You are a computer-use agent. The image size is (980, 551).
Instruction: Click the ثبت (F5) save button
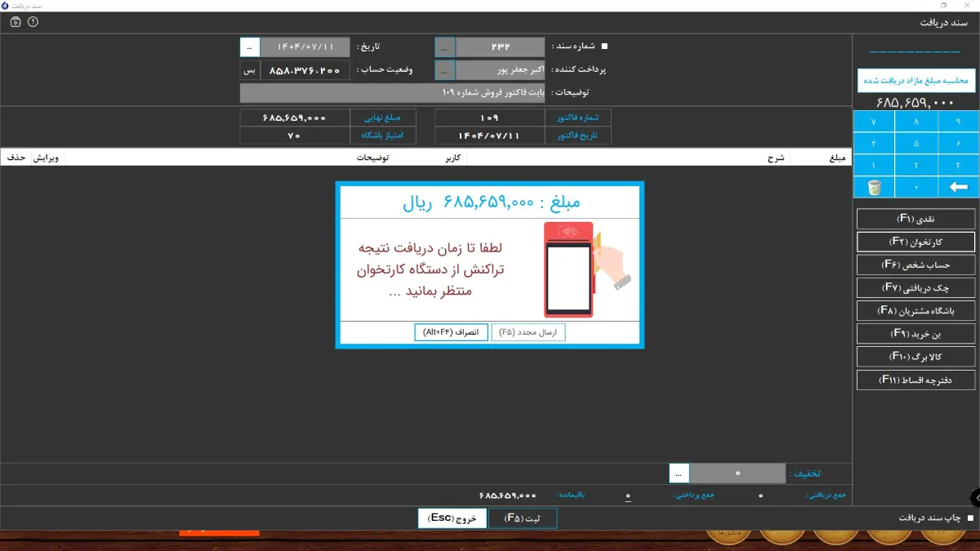tap(523, 518)
